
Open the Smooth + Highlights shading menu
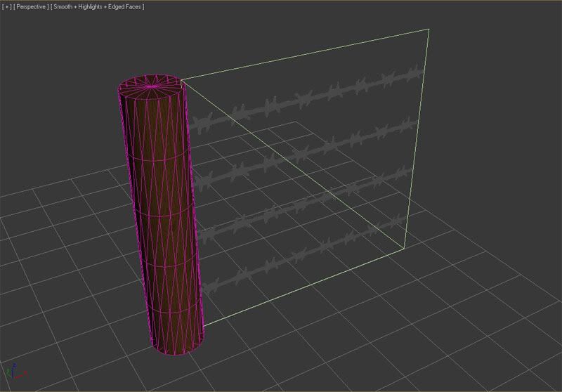point(98,7)
